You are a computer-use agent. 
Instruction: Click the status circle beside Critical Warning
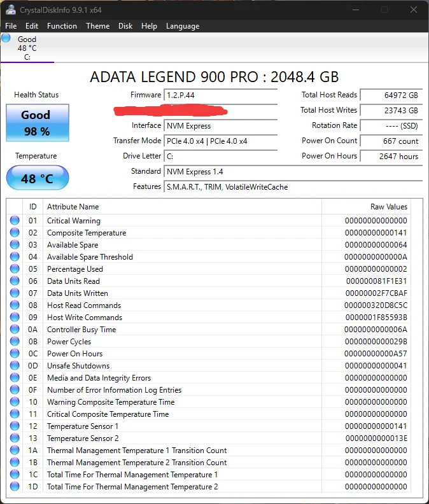point(15,220)
